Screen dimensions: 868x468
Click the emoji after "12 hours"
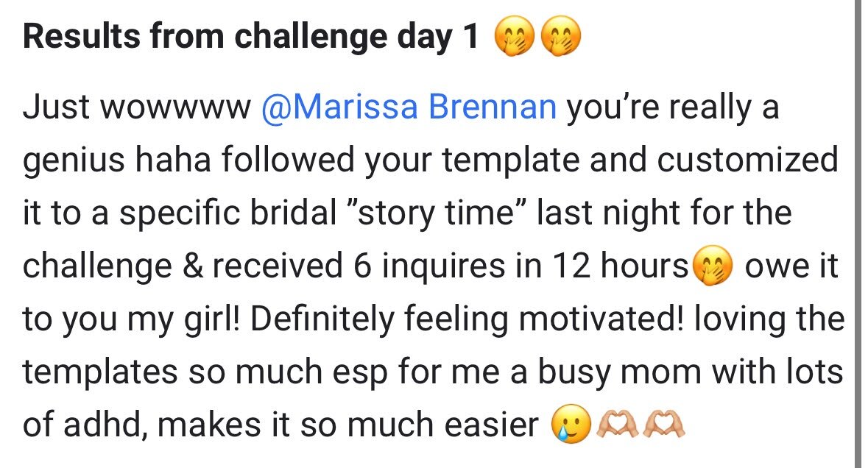click(x=713, y=265)
